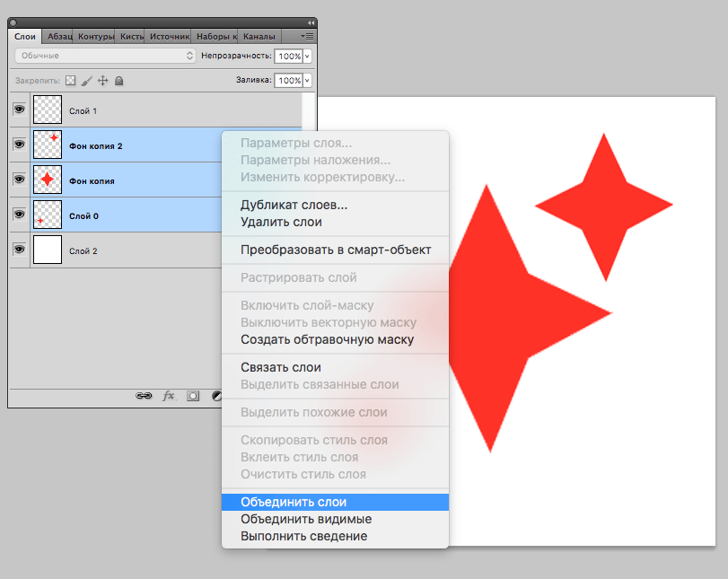Viewport: 728px width, 579px height.
Task: Select Преобразовать в смарт-объект menu item
Action: pyautogui.click(x=336, y=250)
